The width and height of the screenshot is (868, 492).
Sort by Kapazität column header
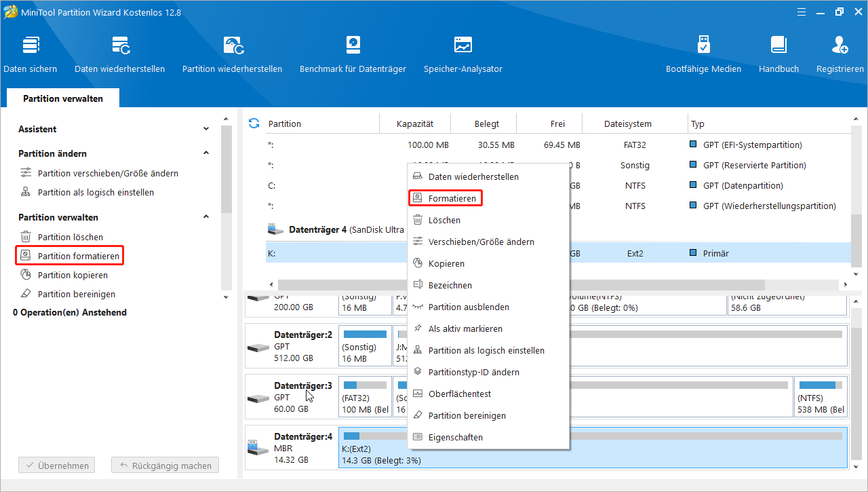point(415,124)
